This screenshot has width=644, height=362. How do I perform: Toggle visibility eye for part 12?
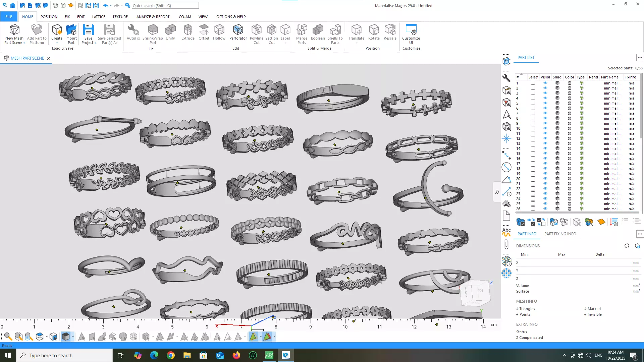point(545,138)
